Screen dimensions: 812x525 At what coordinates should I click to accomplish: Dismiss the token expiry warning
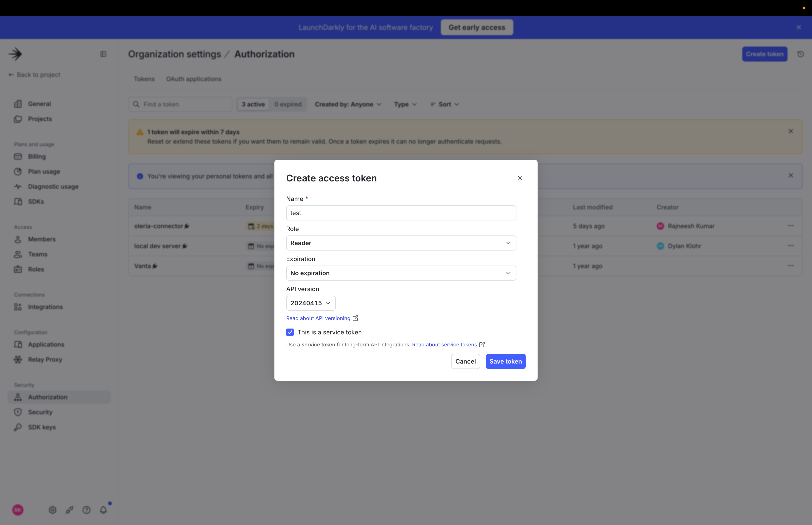pyautogui.click(x=791, y=131)
